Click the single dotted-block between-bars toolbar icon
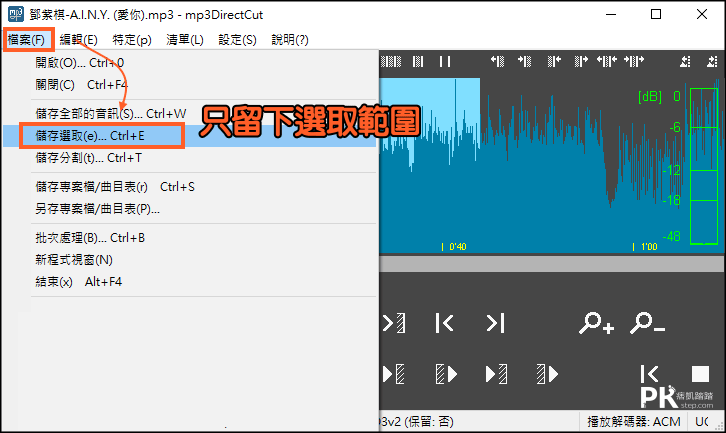726x433 pixels. [418, 62]
